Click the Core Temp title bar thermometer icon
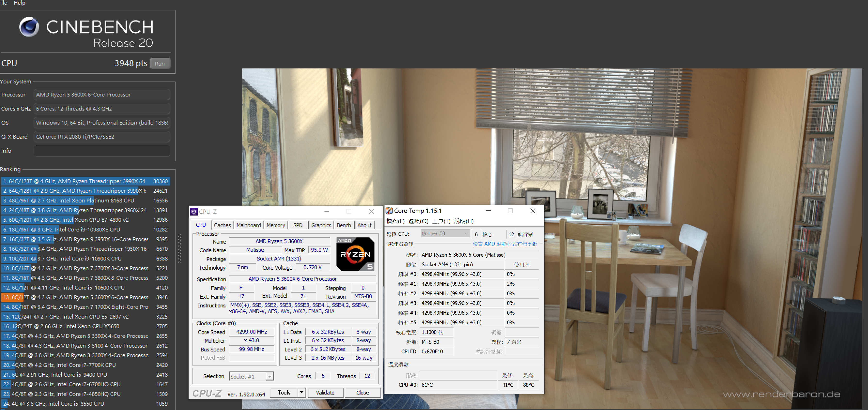 point(389,211)
